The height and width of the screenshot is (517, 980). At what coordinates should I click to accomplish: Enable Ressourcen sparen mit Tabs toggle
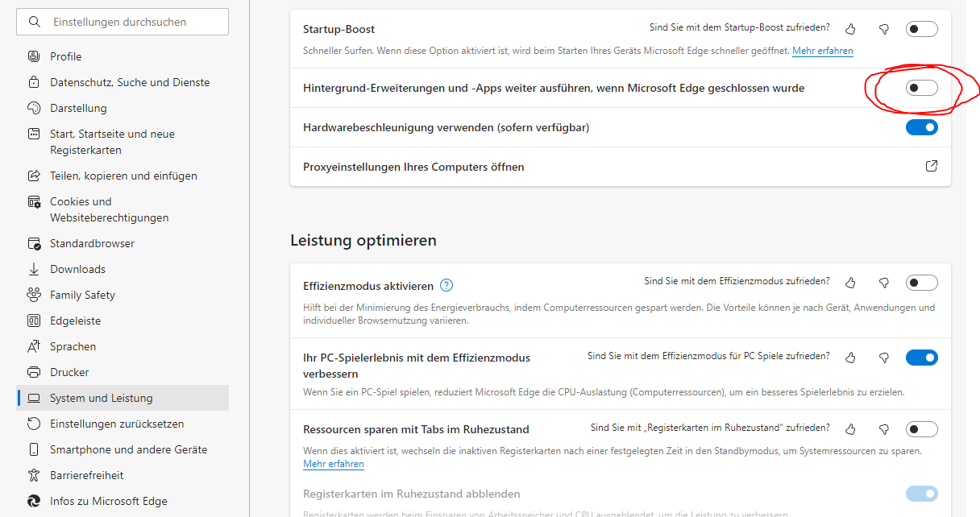click(x=922, y=429)
